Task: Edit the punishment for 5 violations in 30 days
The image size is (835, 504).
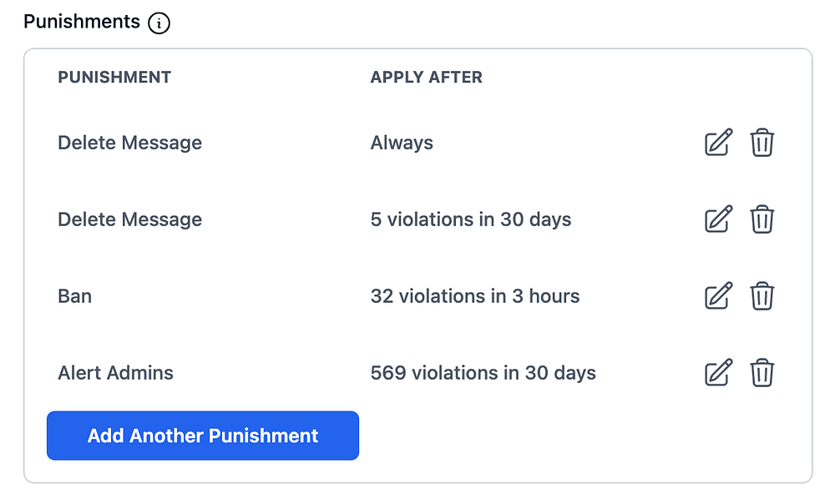Action: coord(718,219)
